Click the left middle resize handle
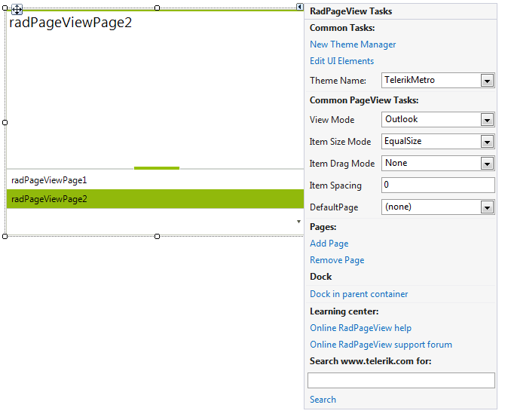This screenshot has width=508, height=420. tap(5, 122)
